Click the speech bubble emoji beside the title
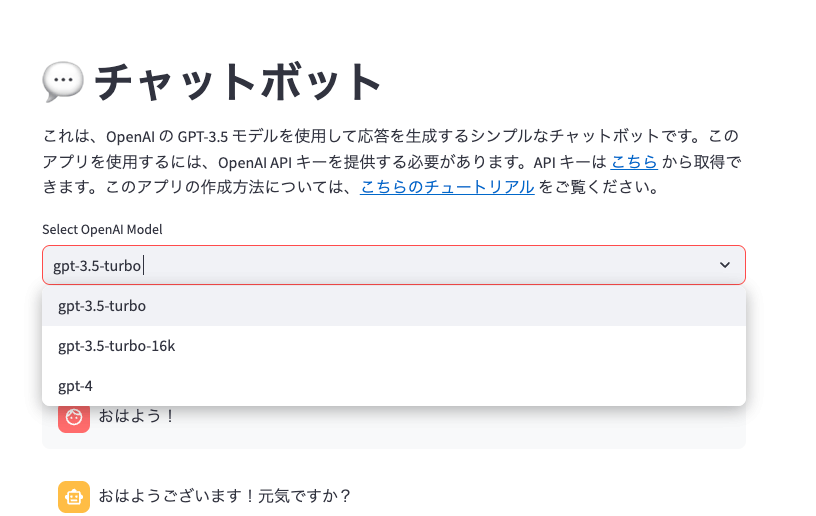 coord(63,82)
